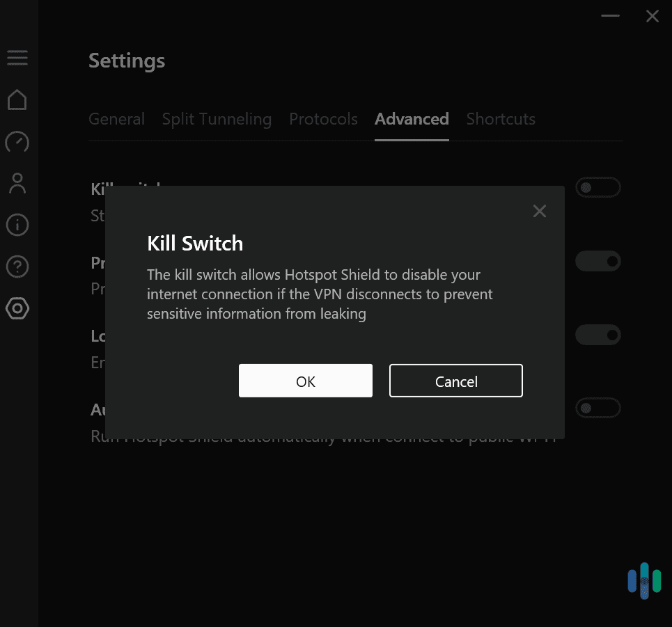Screen dimensions: 672x627
Task: Open the hamburger navigation menu
Action: tap(17, 58)
